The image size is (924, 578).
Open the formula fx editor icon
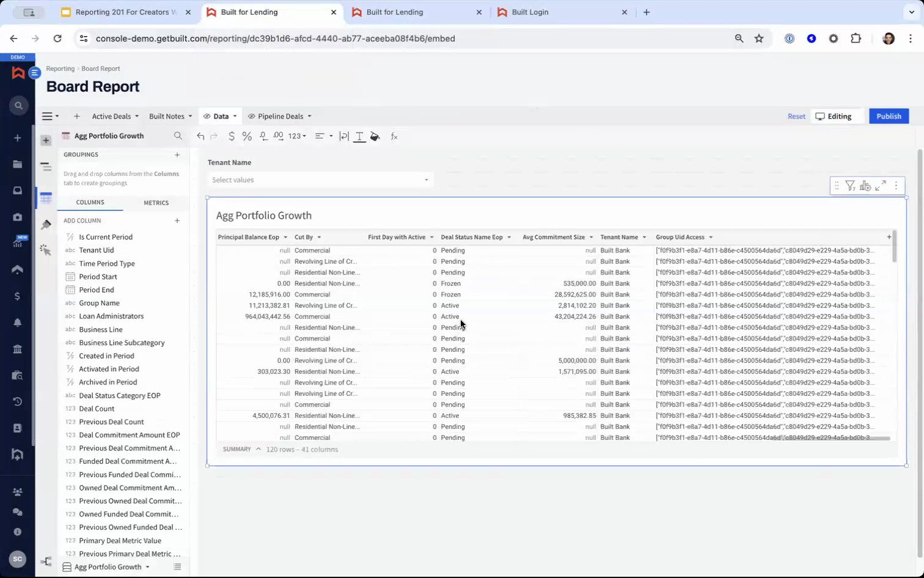click(394, 136)
